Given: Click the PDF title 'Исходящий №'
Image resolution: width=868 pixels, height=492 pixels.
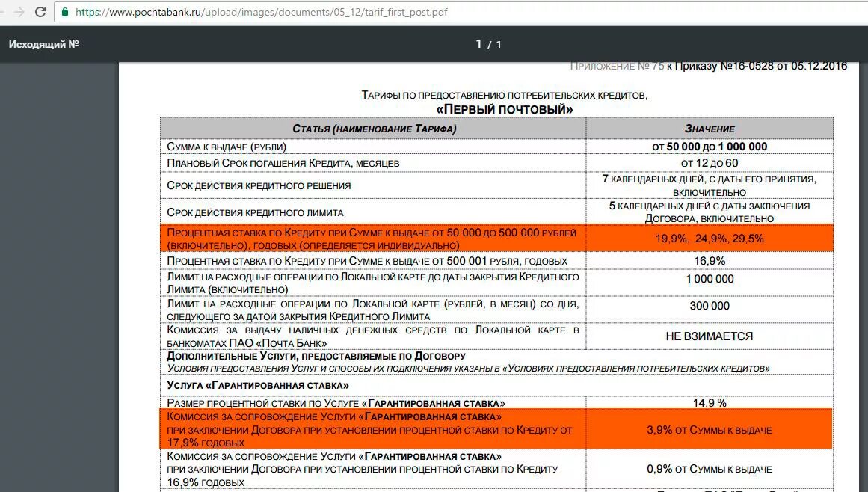Looking at the screenshot, I should pyautogui.click(x=43, y=44).
